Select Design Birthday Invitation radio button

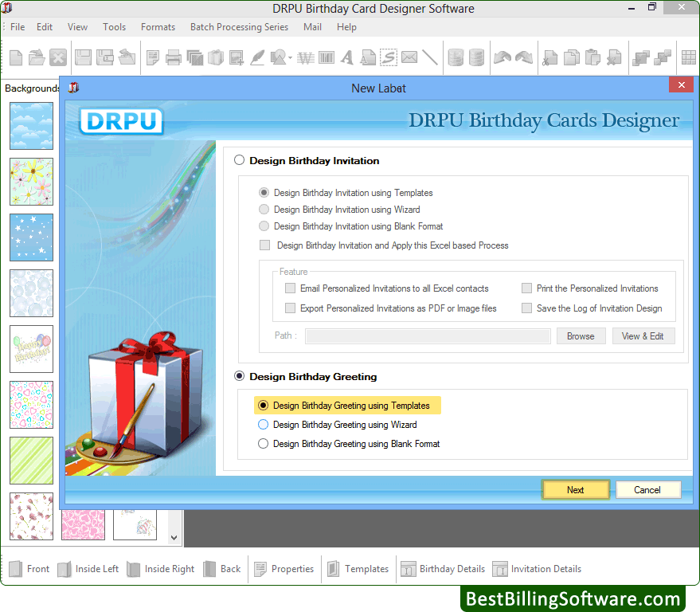[239, 160]
